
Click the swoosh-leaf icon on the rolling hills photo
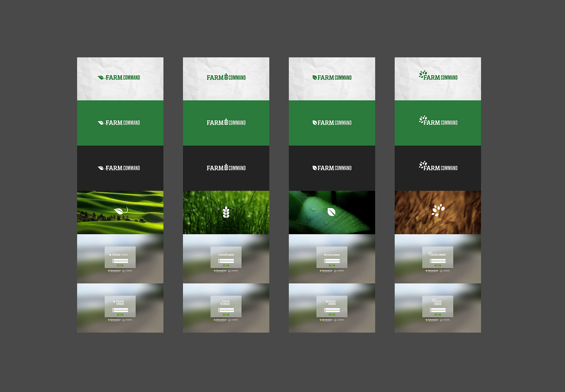tap(121, 210)
